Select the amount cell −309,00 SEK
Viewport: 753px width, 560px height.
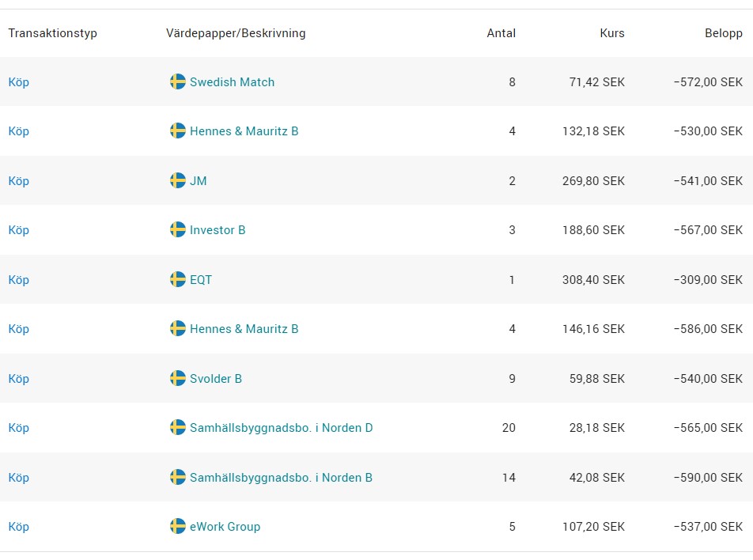tap(708, 280)
